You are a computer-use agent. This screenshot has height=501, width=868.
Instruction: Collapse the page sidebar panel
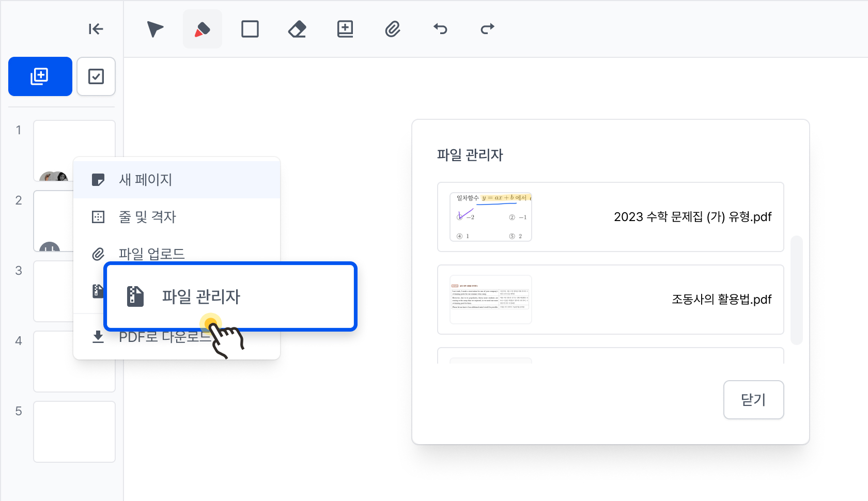pyautogui.click(x=96, y=29)
